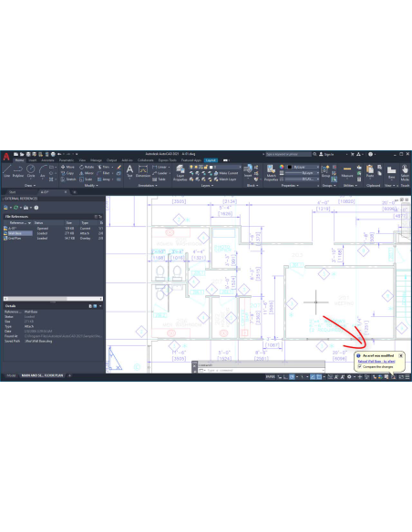
Task: Choose the Scale tool
Action: pyautogui.click(x=86, y=179)
